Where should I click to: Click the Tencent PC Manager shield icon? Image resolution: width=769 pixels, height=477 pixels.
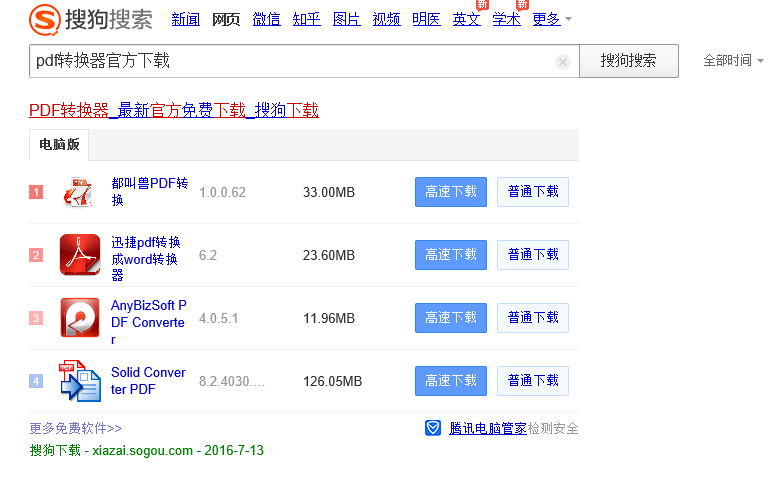coord(433,428)
